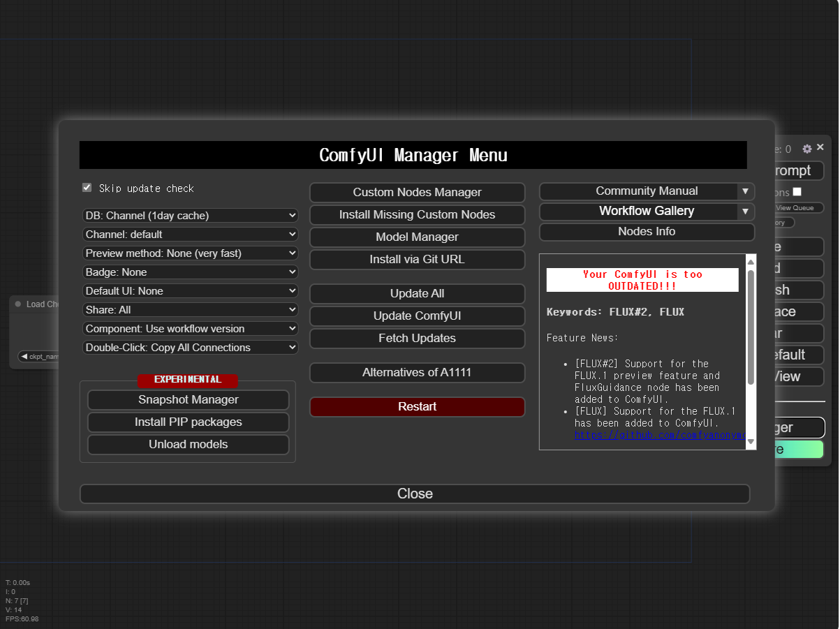This screenshot has width=840, height=629.
Task: Click the 'Feature News:' text
Action: coord(582,338)
